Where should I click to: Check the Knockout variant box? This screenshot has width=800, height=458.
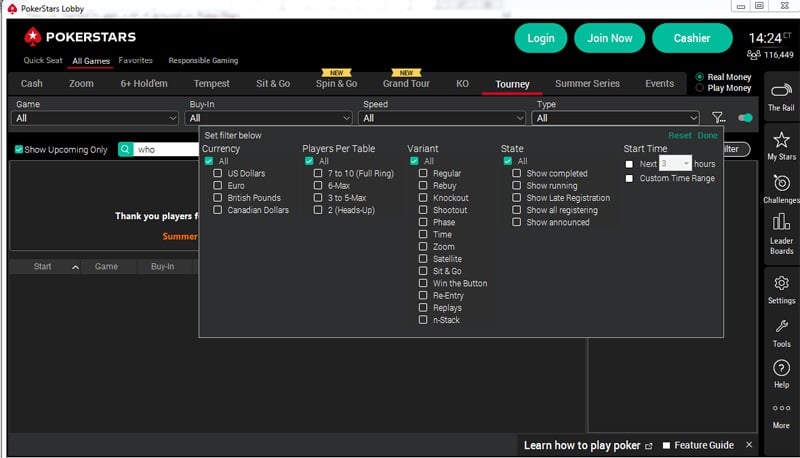pos(423,198)
